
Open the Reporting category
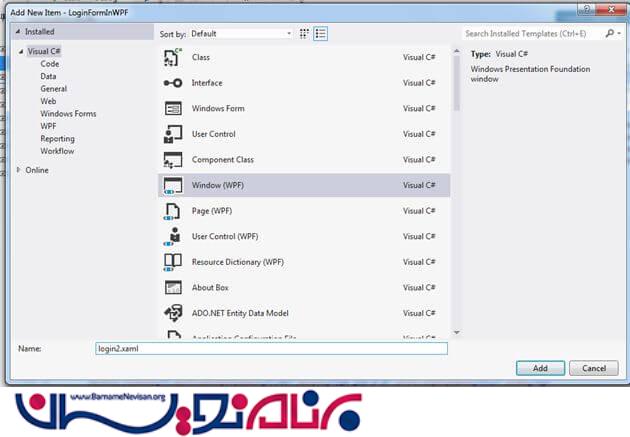tap(57, 139)
